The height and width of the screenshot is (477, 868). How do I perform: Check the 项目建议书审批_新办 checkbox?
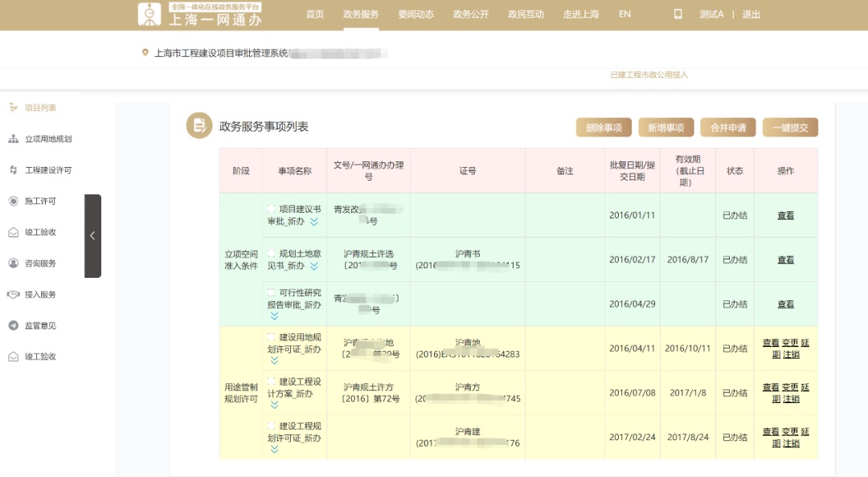tap(272, 209)
